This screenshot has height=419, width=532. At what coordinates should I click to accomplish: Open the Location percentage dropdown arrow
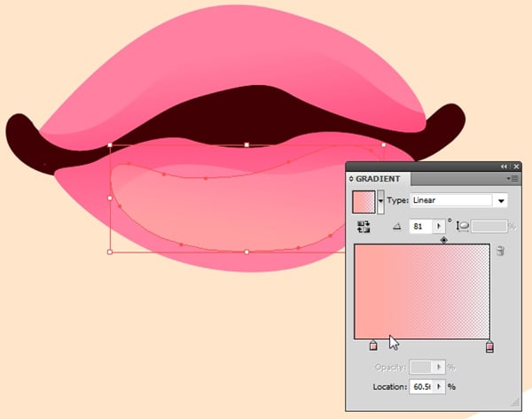click(x=440, y=387)
